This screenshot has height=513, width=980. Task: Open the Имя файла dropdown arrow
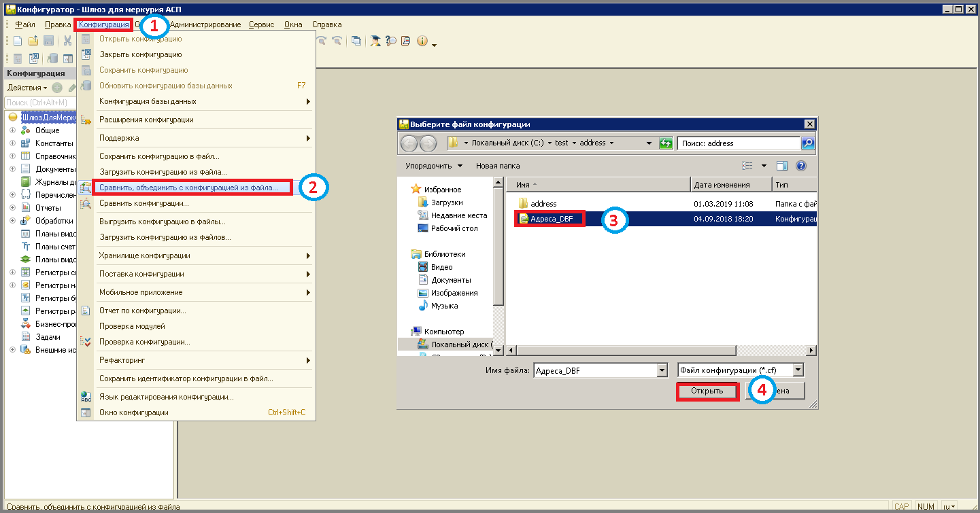click(662, 370)
